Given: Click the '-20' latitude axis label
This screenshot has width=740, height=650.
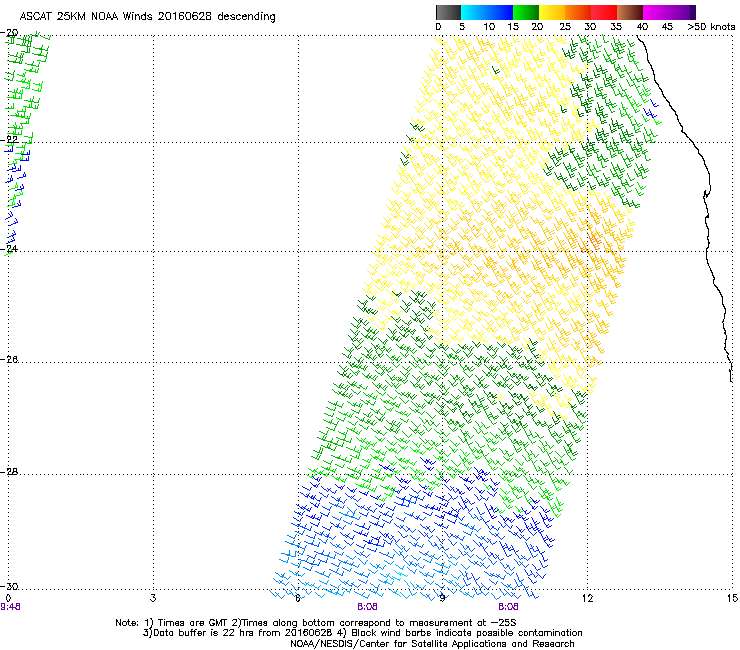Looking at the screenshot, I should coord(11,33).
